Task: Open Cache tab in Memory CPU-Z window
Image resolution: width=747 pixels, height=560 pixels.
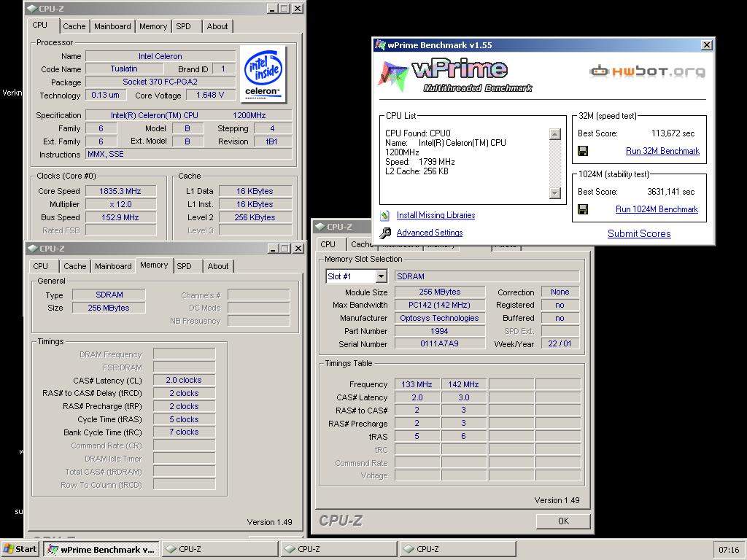Action: tap(75, 266)
